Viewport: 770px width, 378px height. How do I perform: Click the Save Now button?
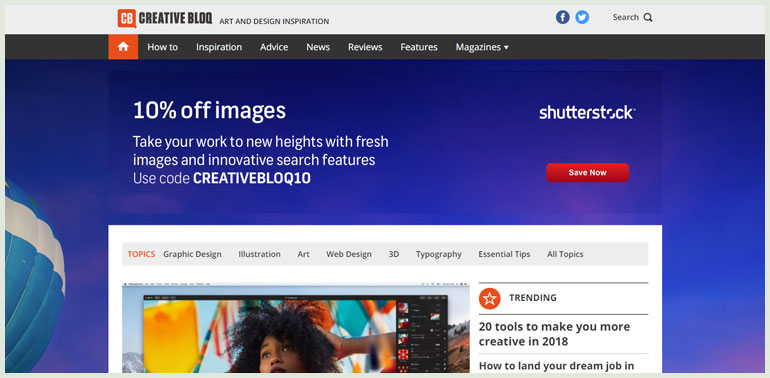587,172
